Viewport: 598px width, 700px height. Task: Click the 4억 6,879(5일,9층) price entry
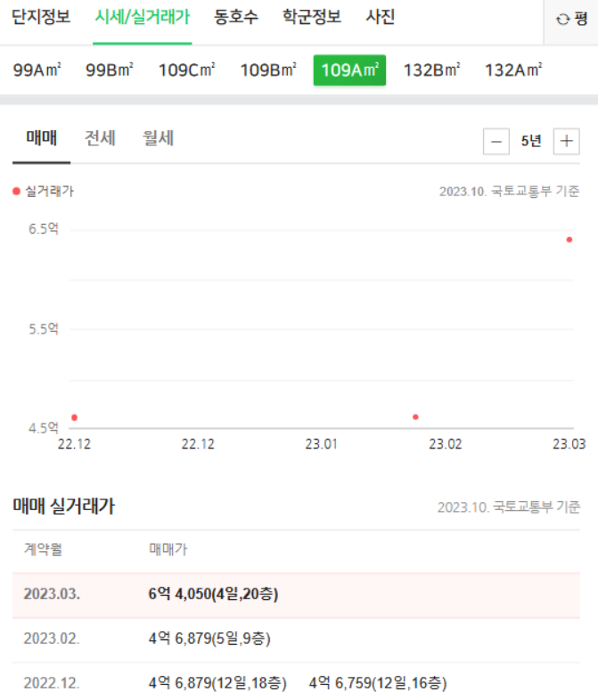pyautogui.click(x=209, y=638)
